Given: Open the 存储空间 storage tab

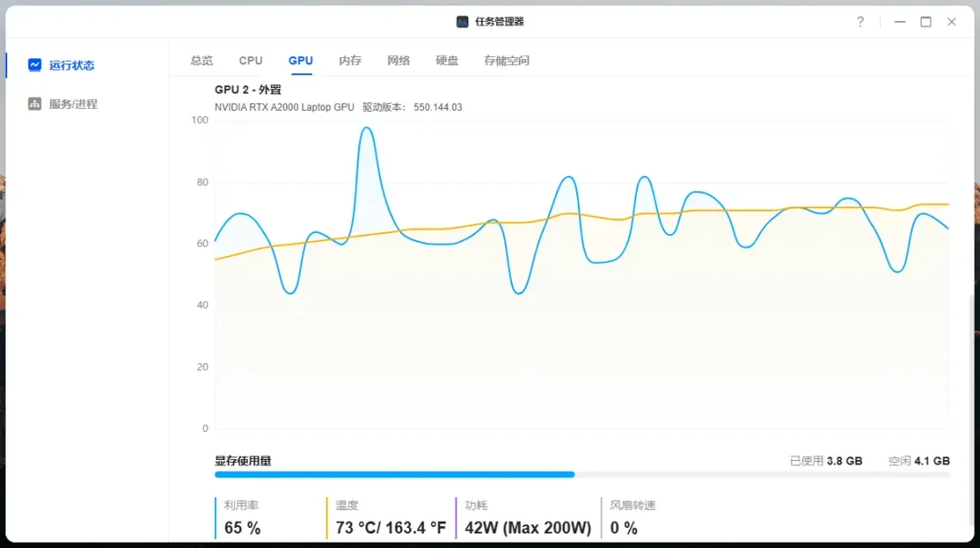Looking at the screenshot, I should pos(506,60).
